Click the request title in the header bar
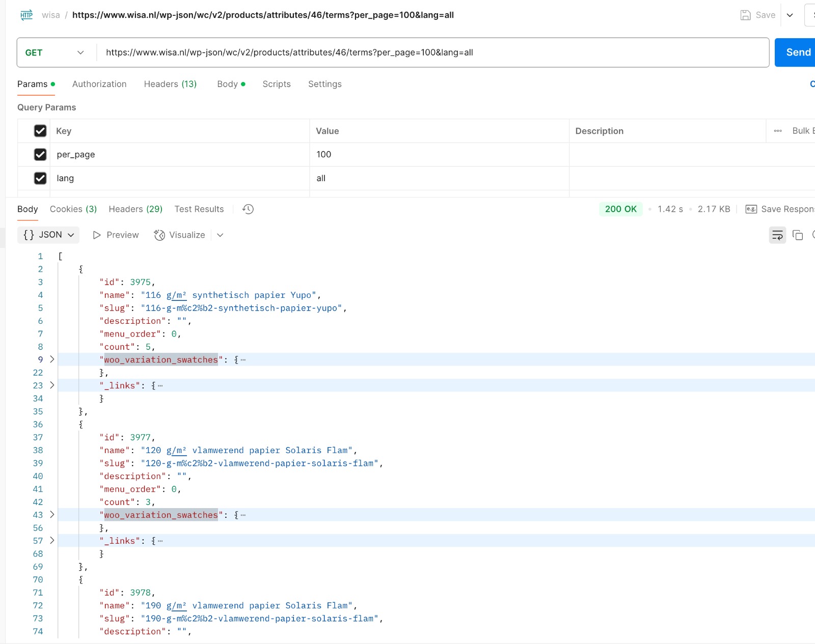 click(263, 15)
